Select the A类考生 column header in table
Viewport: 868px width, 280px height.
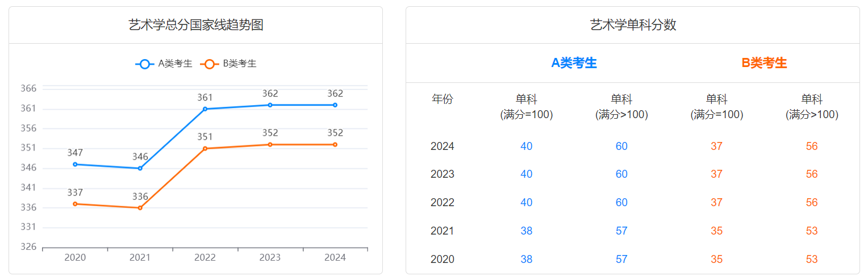pyautogui.click(x=574, y=63)
